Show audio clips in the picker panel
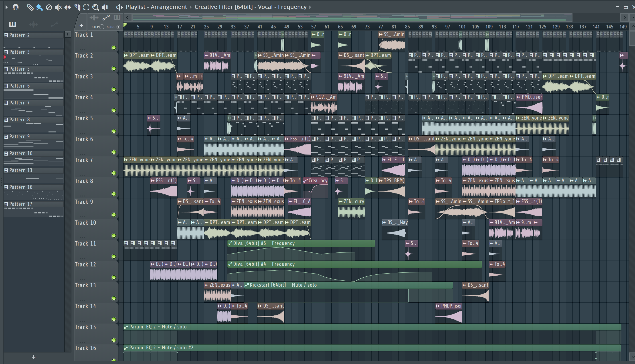This screenshot has height=364, width=635. point(33,24)
